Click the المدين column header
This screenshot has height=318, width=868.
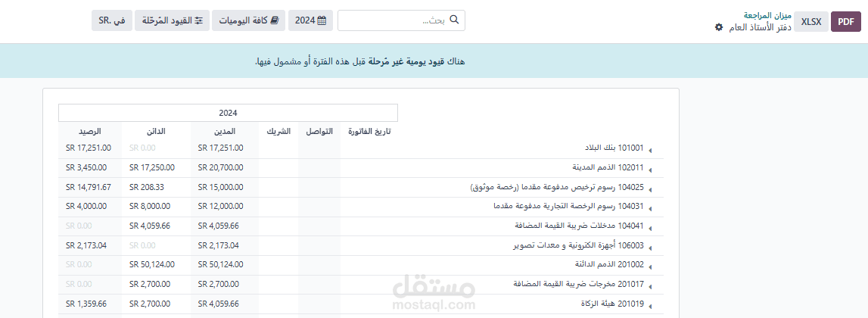click(226, 131)
